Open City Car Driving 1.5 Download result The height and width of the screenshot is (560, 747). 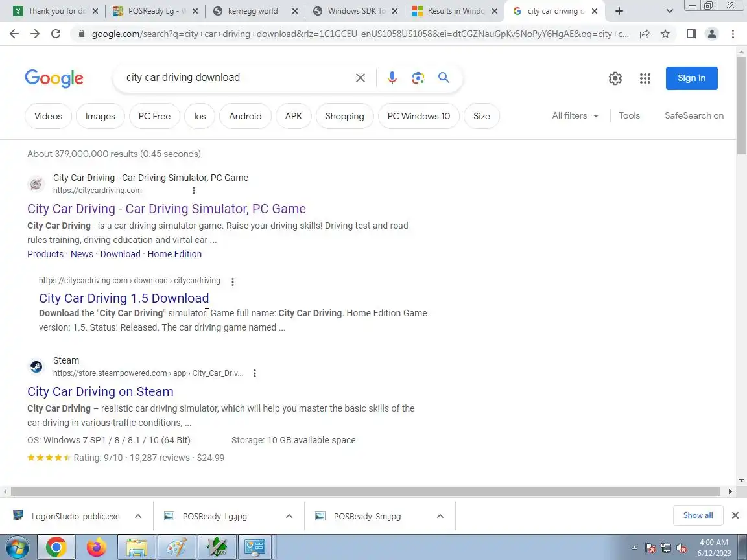pyautogui.click(x=124, y=298)
